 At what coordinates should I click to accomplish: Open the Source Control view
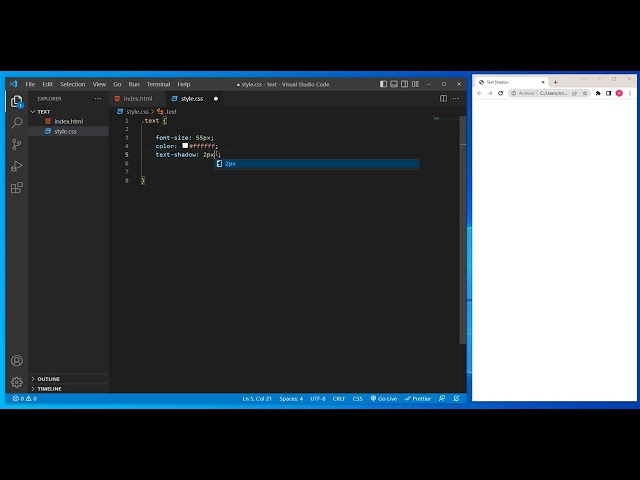(x=17, y=144)
